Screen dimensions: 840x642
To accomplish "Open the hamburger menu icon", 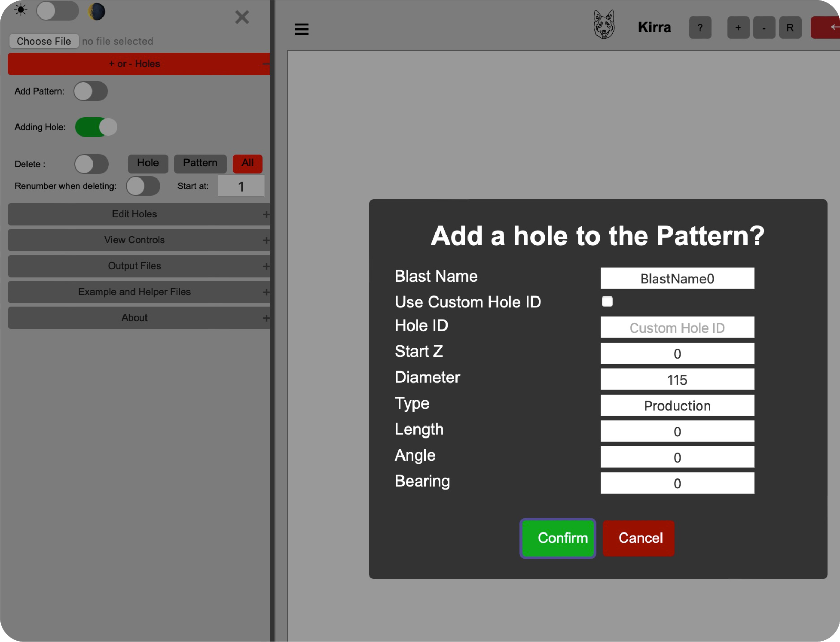I will [x=301, y=29].
